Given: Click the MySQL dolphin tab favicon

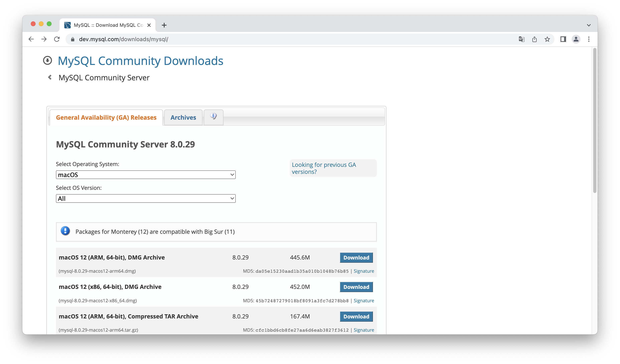Looking at the screenshot, I should click(67, 25).
